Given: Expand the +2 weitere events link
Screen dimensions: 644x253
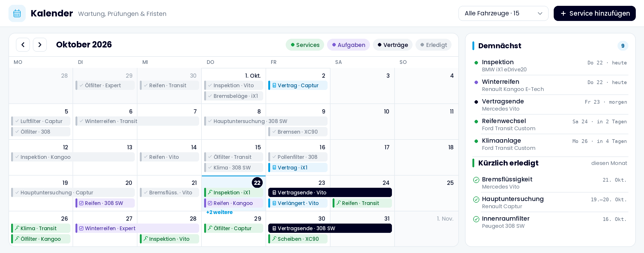Looking at the screenshot, I should tap(219, 212).
